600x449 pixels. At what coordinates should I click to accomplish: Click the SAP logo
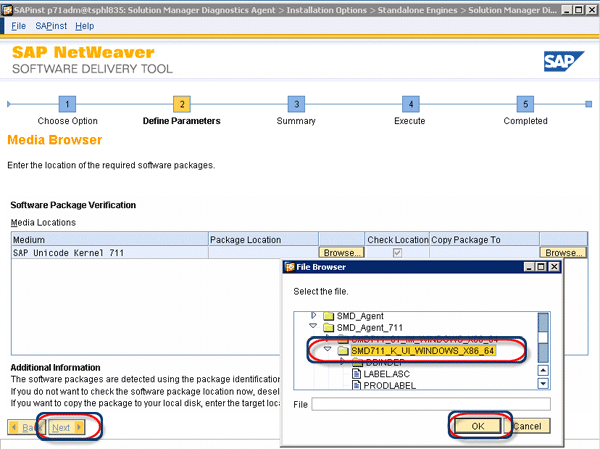[x=564, y=61]
